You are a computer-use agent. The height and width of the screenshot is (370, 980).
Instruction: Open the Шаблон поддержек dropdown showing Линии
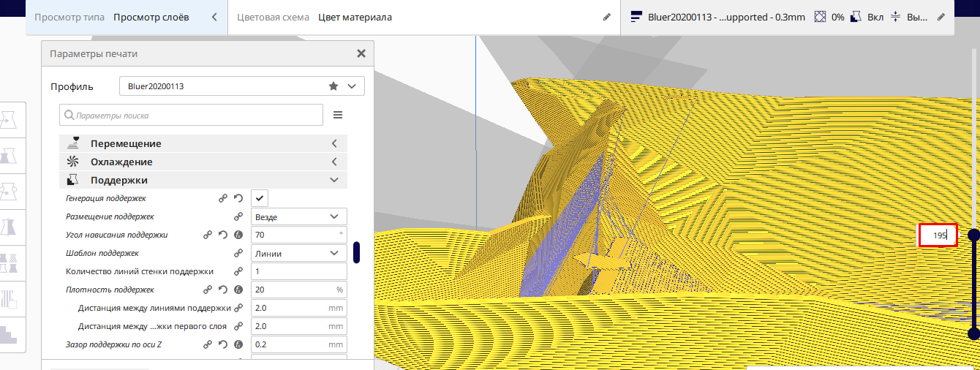(298, 253)
